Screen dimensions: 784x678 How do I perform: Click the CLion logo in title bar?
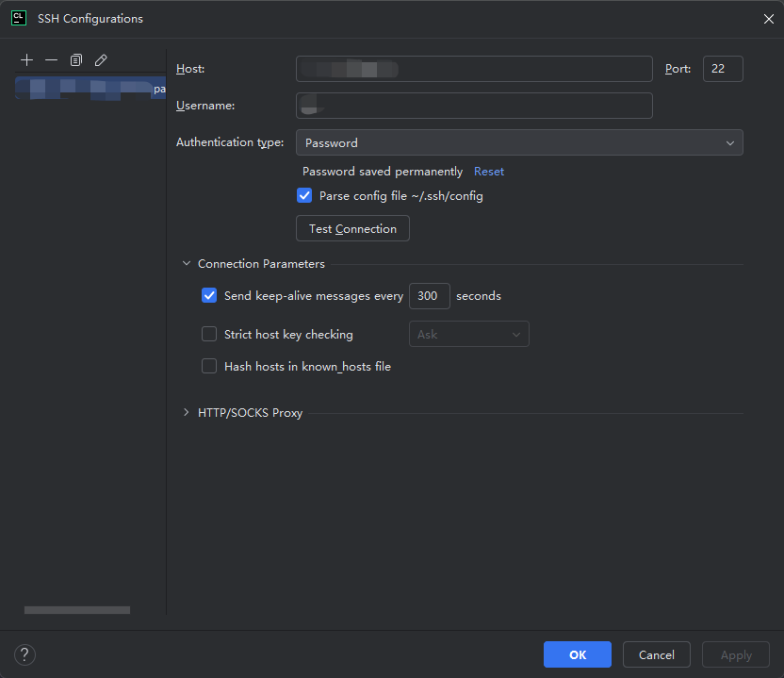pos(18,18)
